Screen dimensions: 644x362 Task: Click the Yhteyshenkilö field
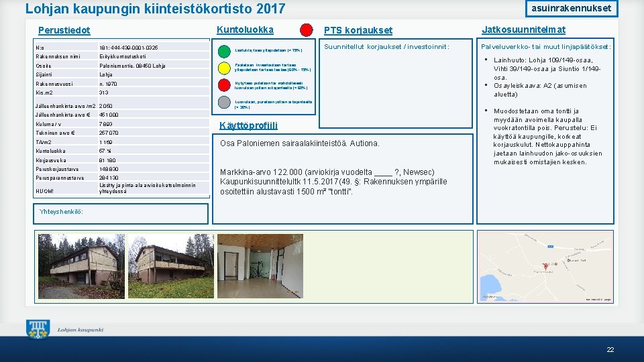pyautogui.click(x=121, y=214)
